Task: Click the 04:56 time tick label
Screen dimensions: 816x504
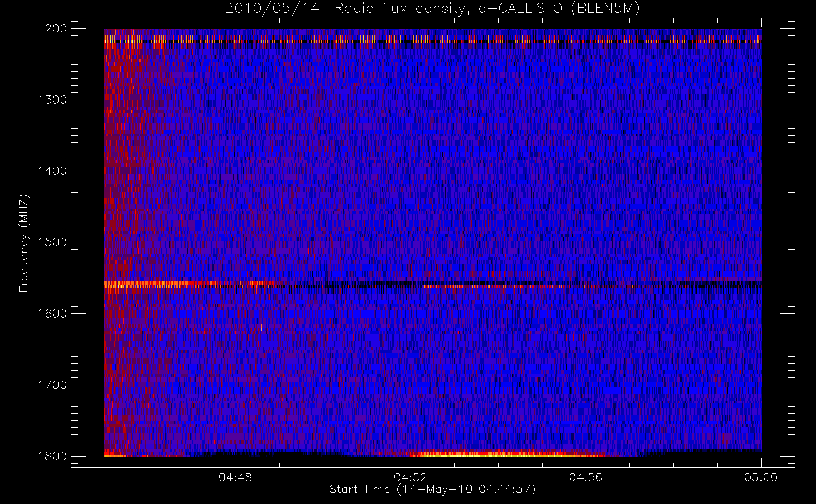Action: tap(586, 477)
